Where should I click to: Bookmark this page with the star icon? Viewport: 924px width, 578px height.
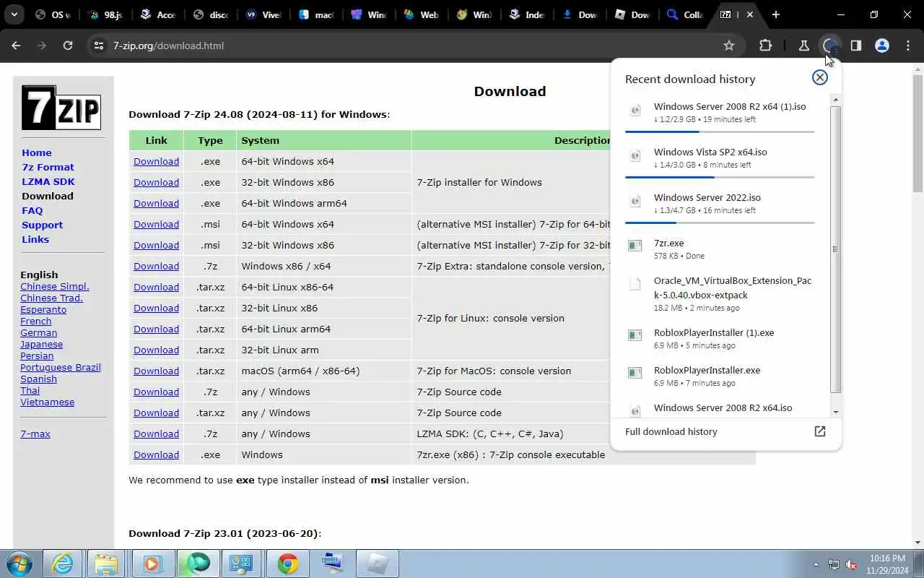729,46
